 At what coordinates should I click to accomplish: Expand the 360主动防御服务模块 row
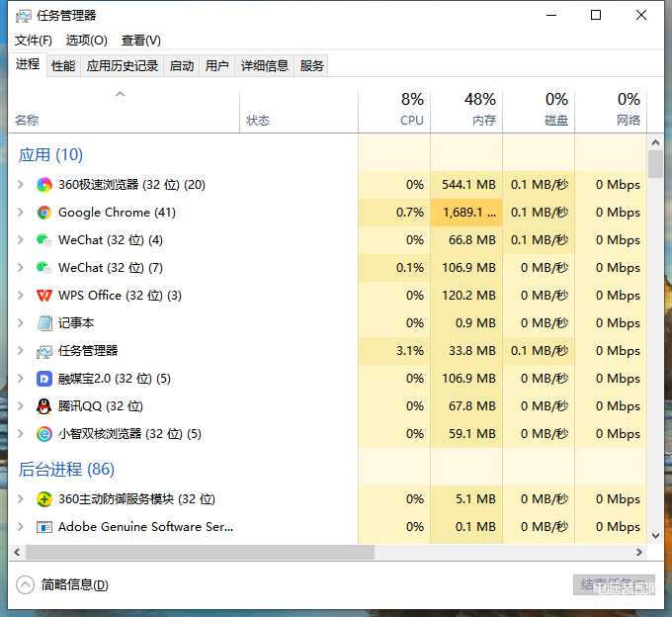20,499
